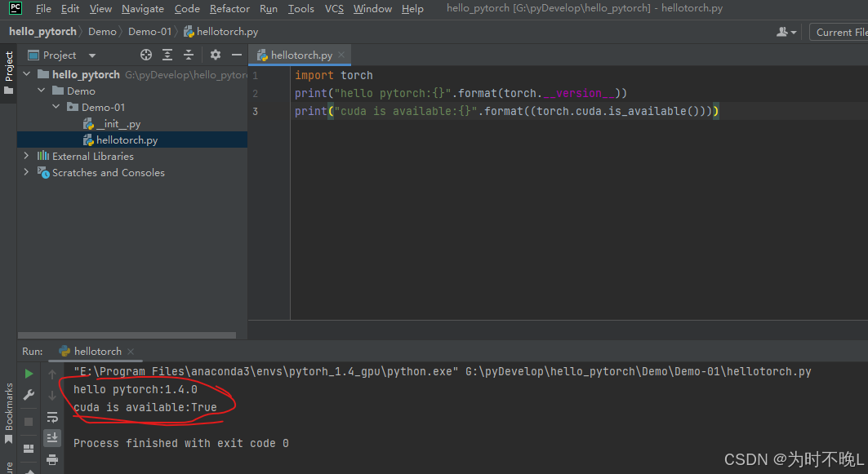Image resolution: width=868 pixels, height=474 pixels.
Task: Collapse all nodes in Project tree
Action: point(188,55)
